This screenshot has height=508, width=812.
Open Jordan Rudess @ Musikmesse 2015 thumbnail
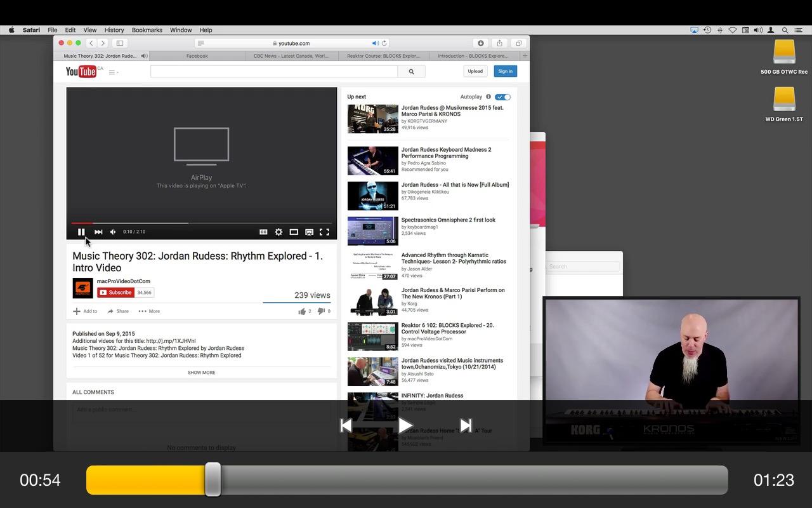pyautogui.click(x=373, y=119)
